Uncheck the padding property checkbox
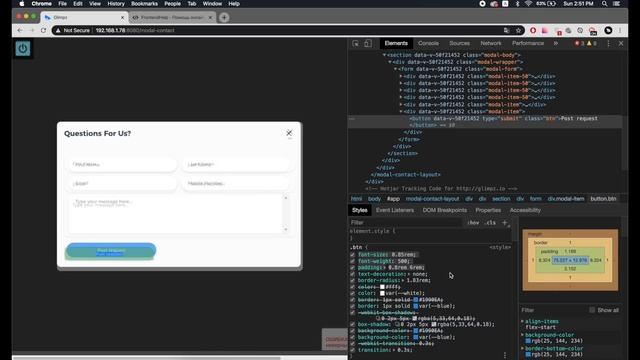 tap(352, 267)
